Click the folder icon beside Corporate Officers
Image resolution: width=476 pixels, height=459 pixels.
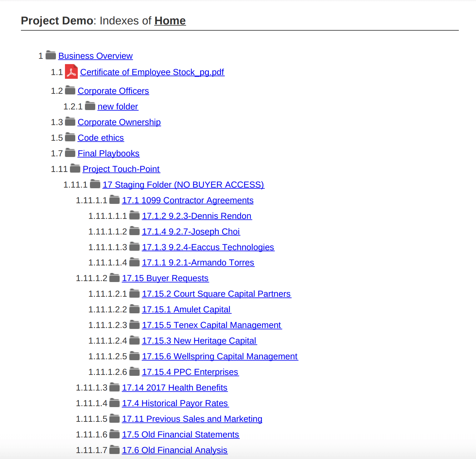70,90
